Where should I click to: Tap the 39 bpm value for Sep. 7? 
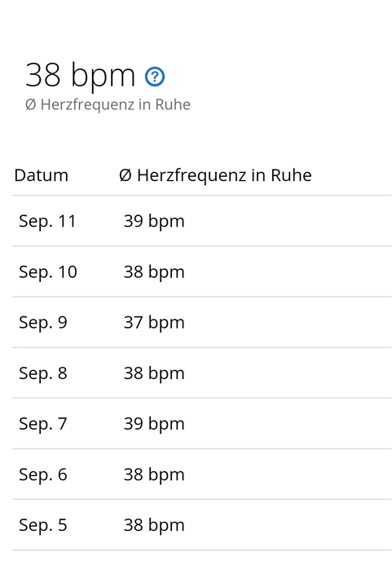click(x=154, y=424)
